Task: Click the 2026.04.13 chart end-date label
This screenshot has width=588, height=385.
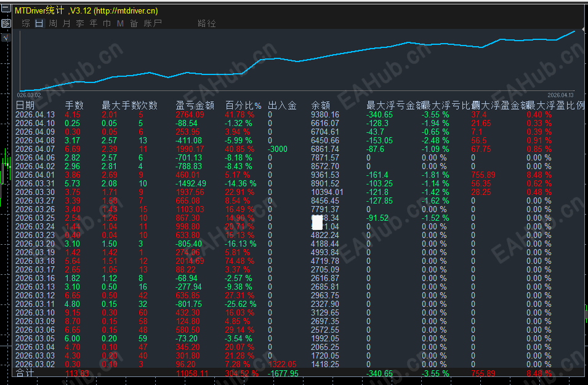Action: click(x=561, y=95)
